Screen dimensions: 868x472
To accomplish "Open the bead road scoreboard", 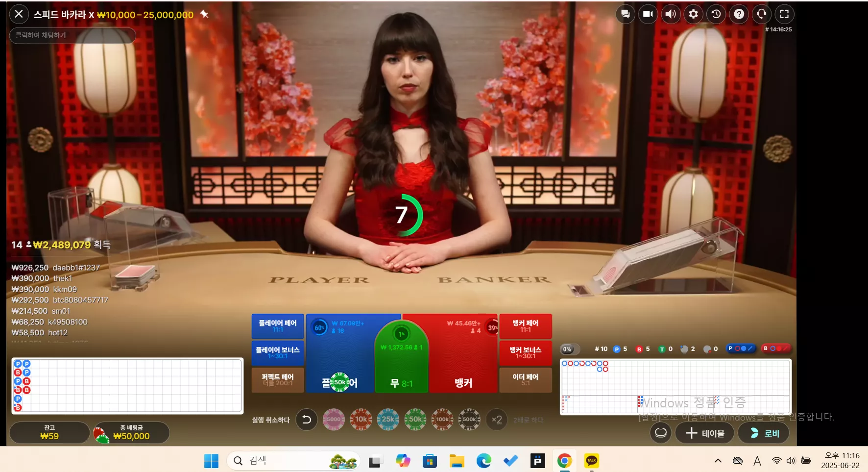I will (127, 386).
